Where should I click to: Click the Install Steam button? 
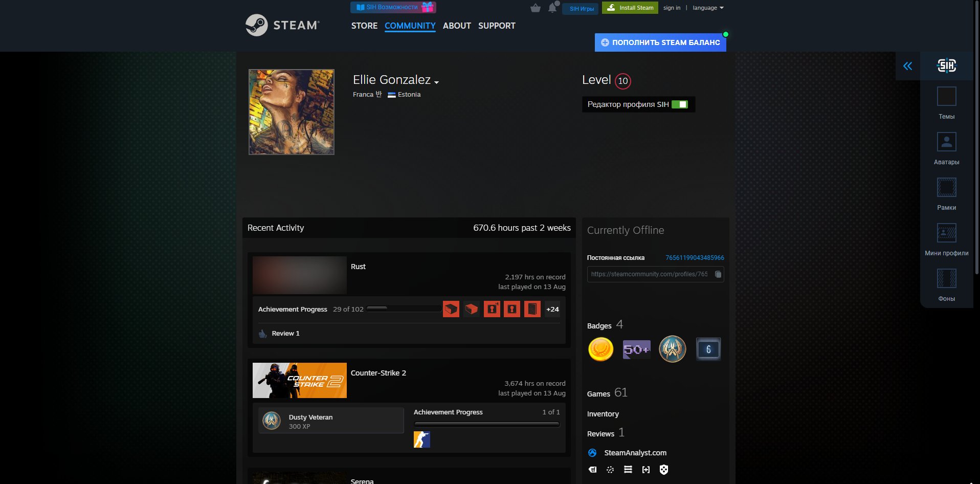coord(630,8)
